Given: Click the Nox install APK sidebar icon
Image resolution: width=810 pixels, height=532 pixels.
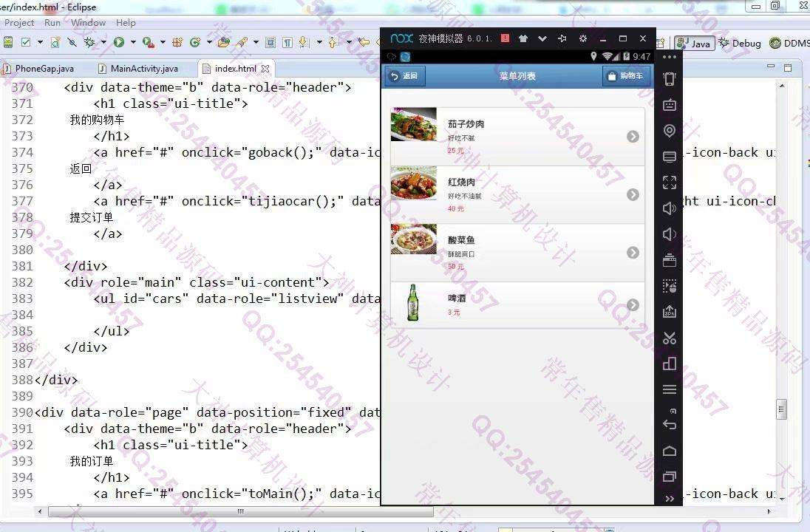Looking at the screenshot, I should click(x=670, y=312).
